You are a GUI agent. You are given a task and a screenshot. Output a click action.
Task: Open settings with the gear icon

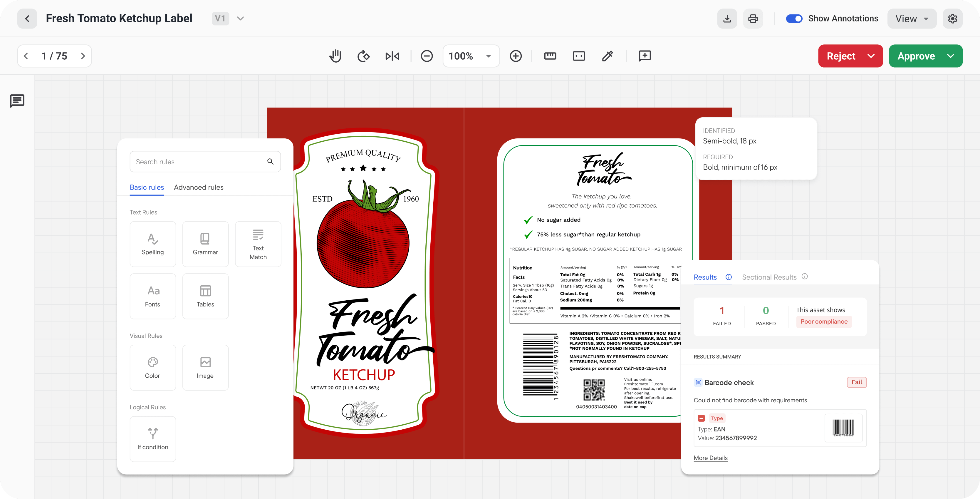(953, 18)
